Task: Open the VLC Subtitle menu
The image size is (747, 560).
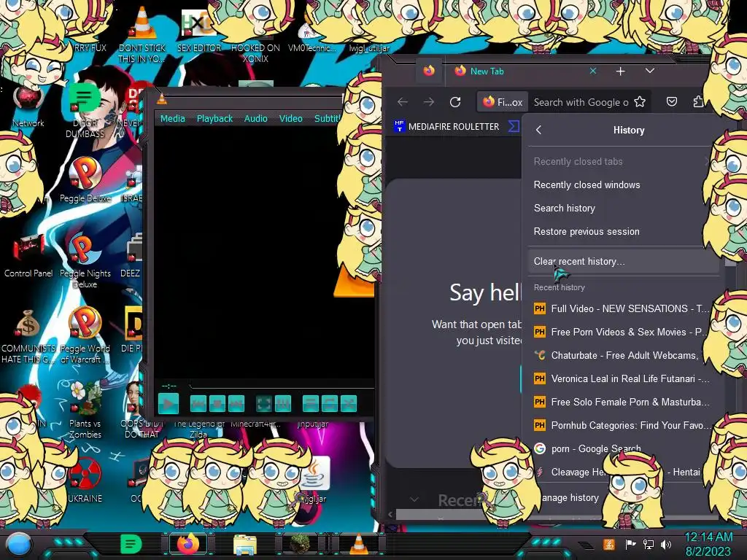Action: [328, 119]
